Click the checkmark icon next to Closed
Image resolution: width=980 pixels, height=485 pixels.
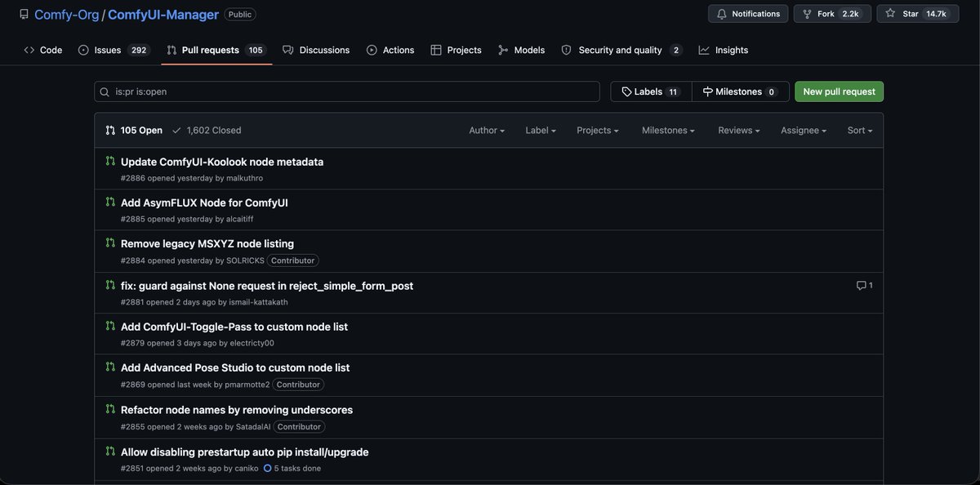(x=176, y=130)
